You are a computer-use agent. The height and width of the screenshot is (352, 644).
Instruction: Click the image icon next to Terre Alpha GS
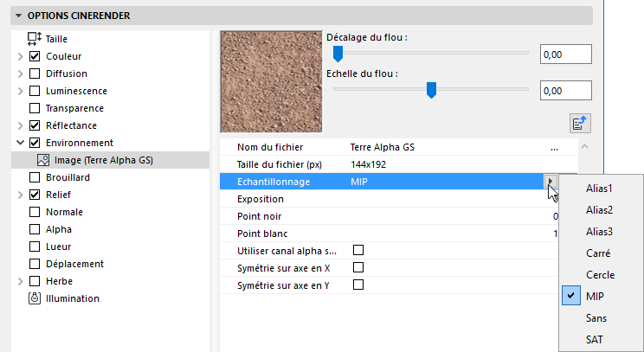pyautogui.click(x=43, y=160)
